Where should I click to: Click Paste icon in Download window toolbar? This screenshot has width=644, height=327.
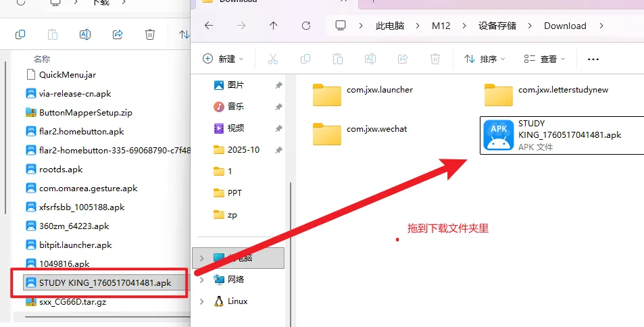pyautogui.click(x=338, y=59)
